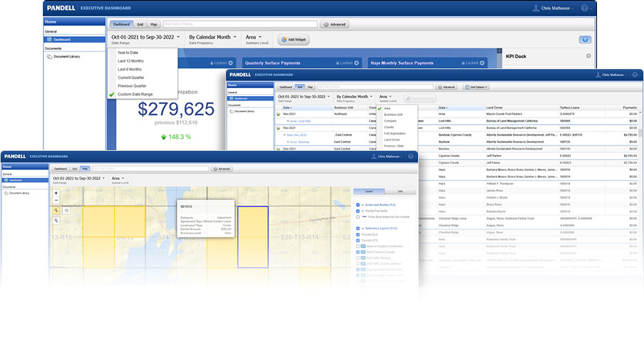Open the Chris Matheson user menu, top window

(553, 8)
